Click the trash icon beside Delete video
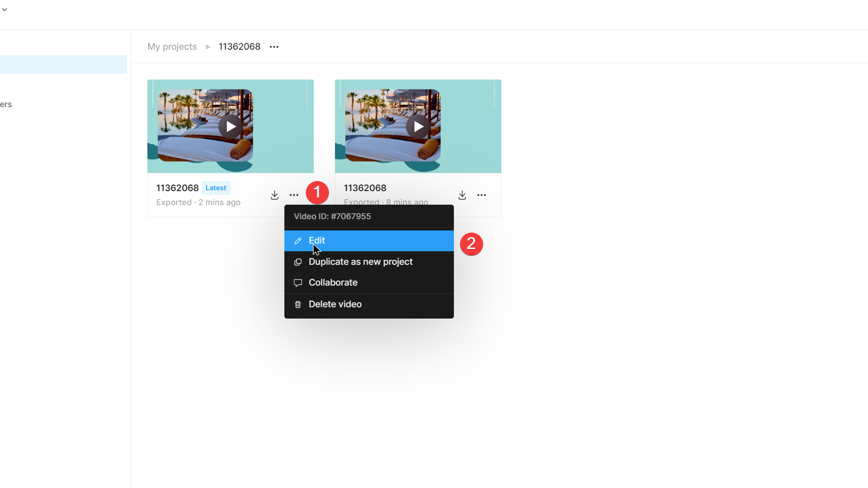Image resolution: width=868 pixels, height=488 pixels. tap(298, 304)
